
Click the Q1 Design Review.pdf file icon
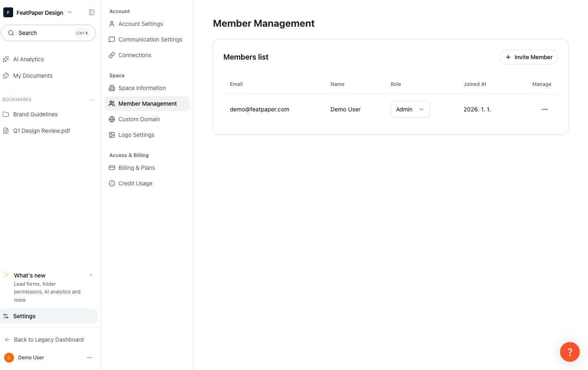pos(6,131)
